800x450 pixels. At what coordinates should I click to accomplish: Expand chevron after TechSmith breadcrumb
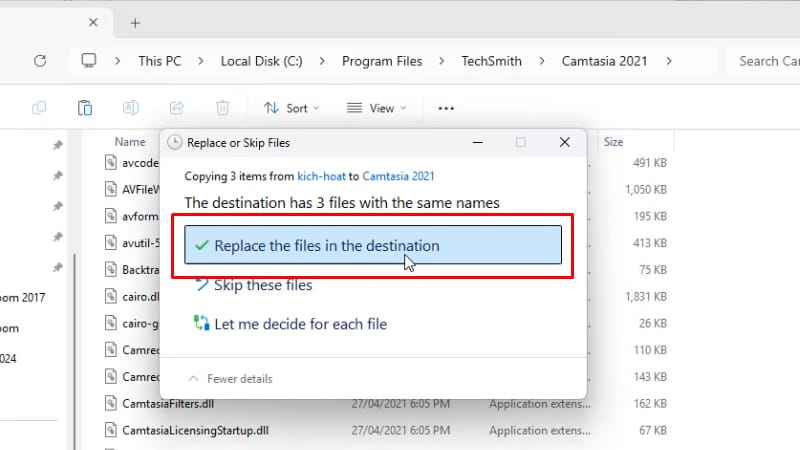pyautogui.click(x=542, y=61)
